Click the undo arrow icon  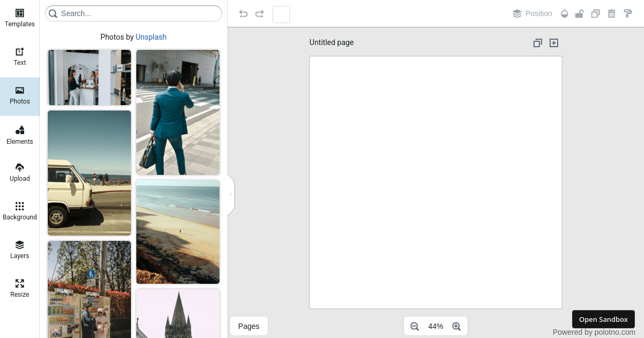coord(243,14)
